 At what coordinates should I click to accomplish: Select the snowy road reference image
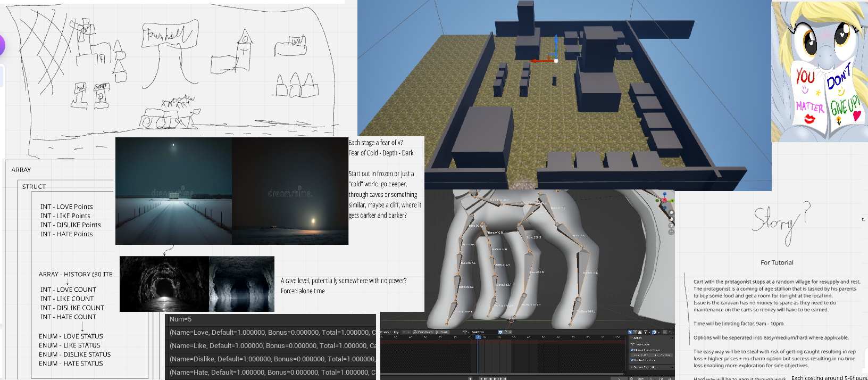[173, 191]
